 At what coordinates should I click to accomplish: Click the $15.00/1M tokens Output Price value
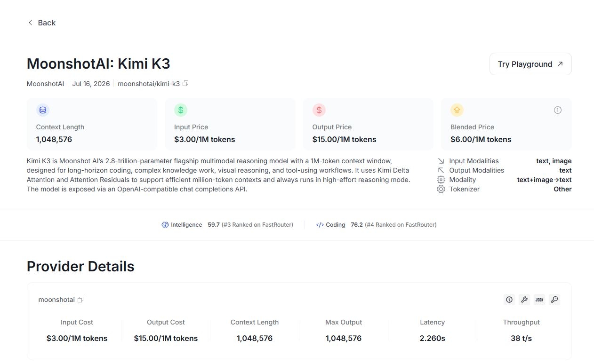coord(345,139)
